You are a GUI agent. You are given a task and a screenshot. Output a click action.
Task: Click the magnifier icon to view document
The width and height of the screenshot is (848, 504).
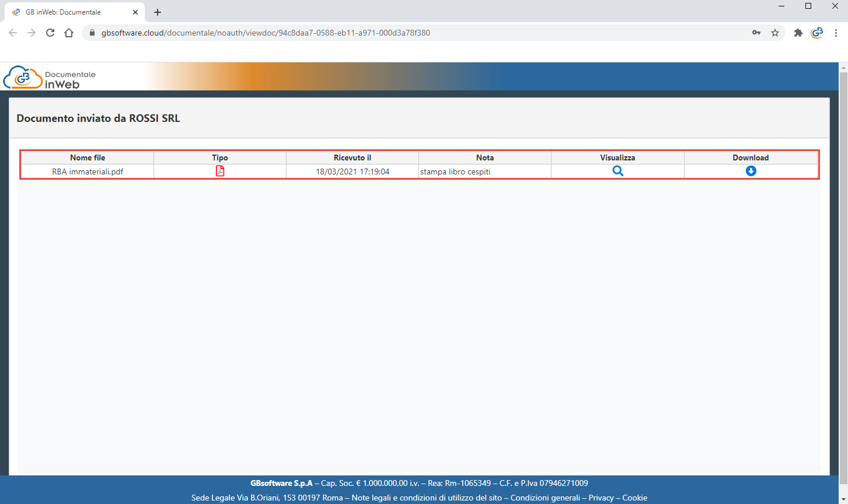[617, 171]
